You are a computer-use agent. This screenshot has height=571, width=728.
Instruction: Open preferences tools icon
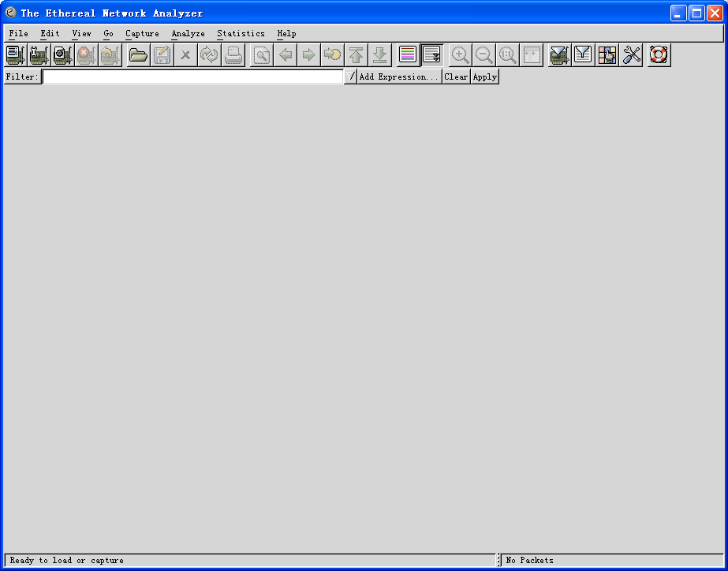pyautogui.click(x=631, y=55)
